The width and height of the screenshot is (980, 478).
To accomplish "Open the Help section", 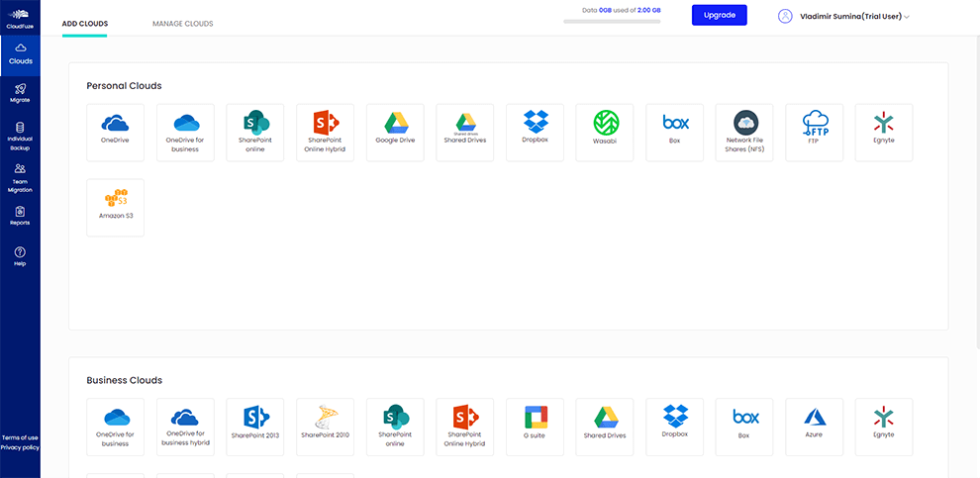I will tap(20, 256).
